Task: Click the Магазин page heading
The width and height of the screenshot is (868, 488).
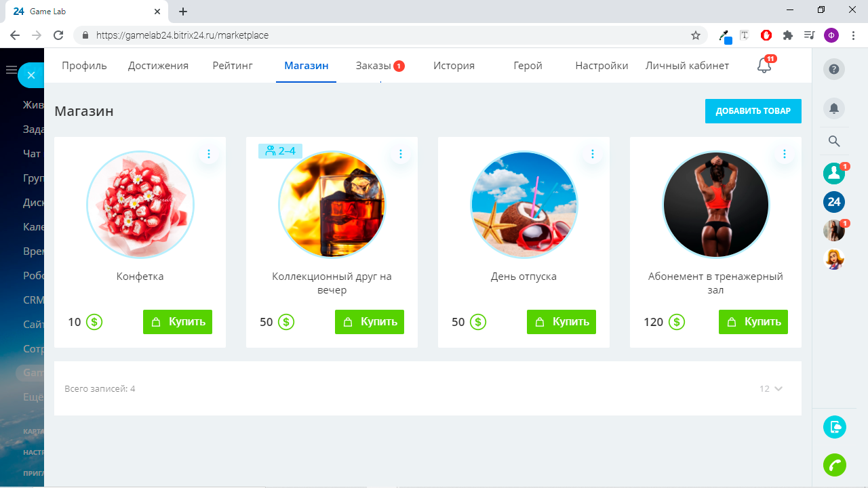Action: coord(84,111)
